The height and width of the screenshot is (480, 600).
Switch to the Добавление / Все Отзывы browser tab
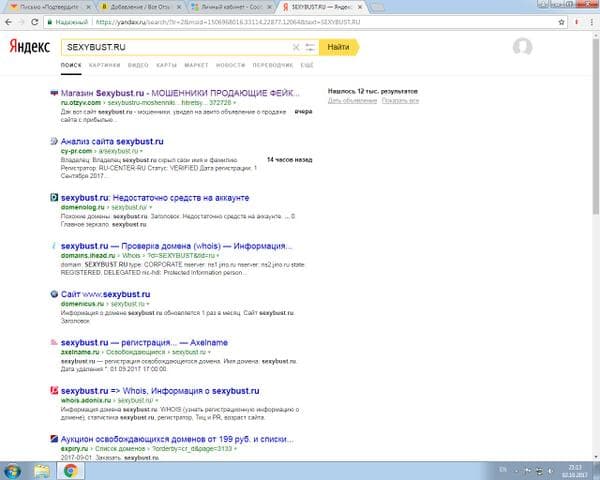(x=141, y=7)
